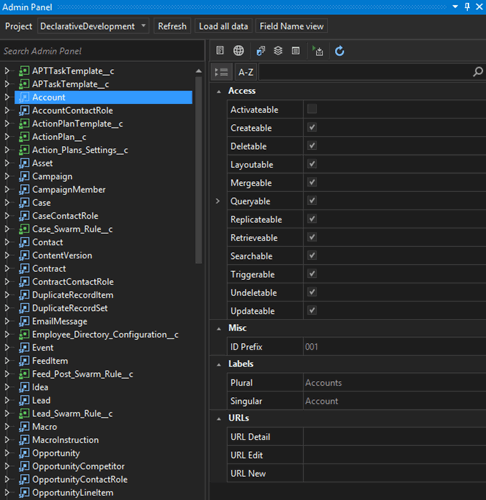486x500 pixels.
Task: Click the Feed_Post_Swarm_Rule__c object icon
Action: tap(24, 374)
